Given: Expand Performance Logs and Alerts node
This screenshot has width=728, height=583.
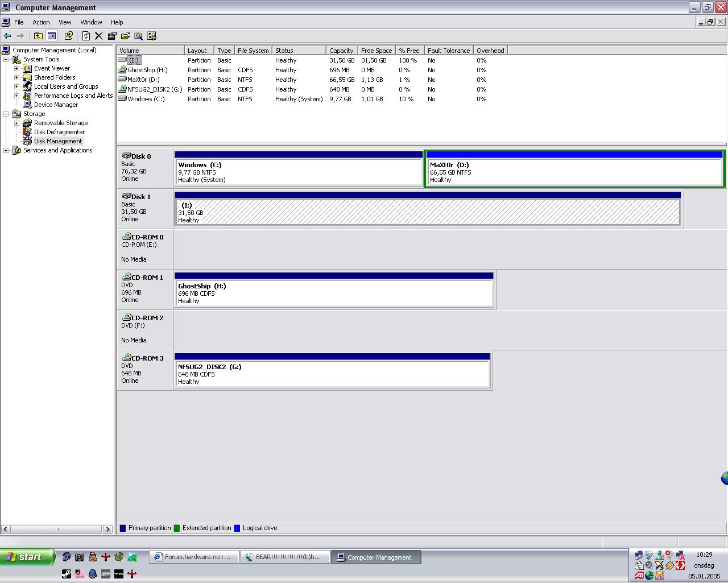Looking at the screenshot, I should tap(16, 96).
